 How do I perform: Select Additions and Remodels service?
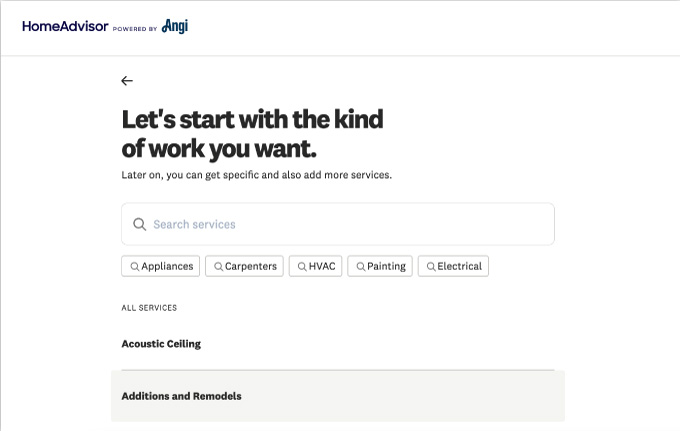pos(181,396)
